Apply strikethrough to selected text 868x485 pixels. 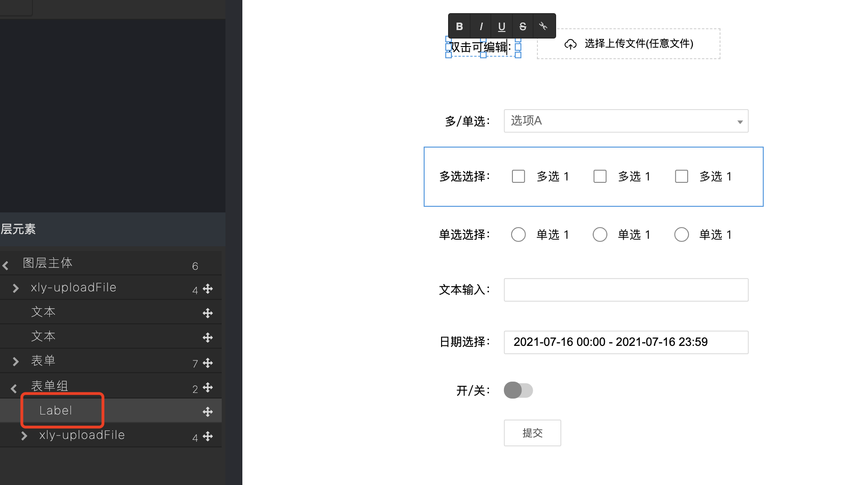[x=523, y=26]
